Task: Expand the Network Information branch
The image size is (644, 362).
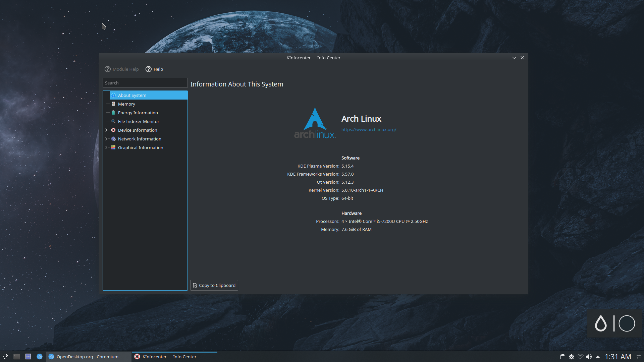Action: tap(106, 139)
